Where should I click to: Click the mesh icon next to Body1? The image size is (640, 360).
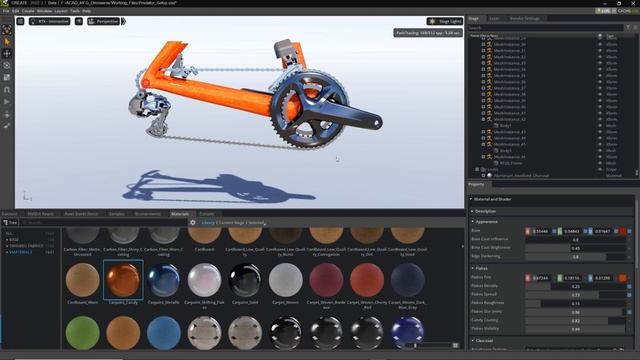[496, 126]
